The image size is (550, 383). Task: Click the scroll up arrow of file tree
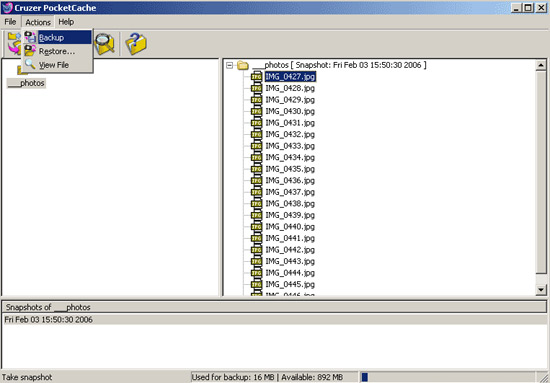tap(541, 65)
